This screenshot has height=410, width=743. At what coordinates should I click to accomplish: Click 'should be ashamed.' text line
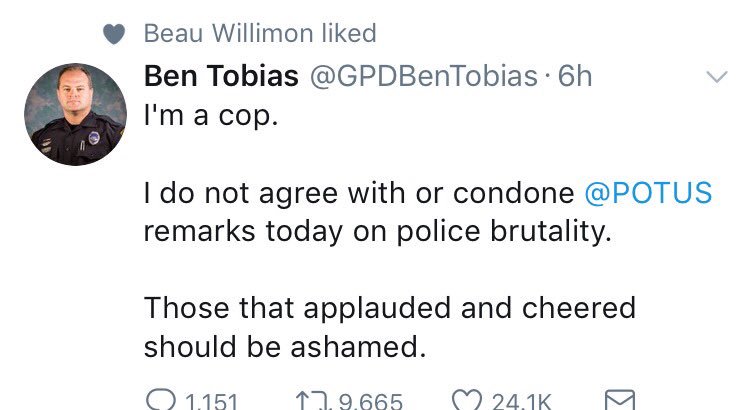pyautogui.click(x=285, y=346)
